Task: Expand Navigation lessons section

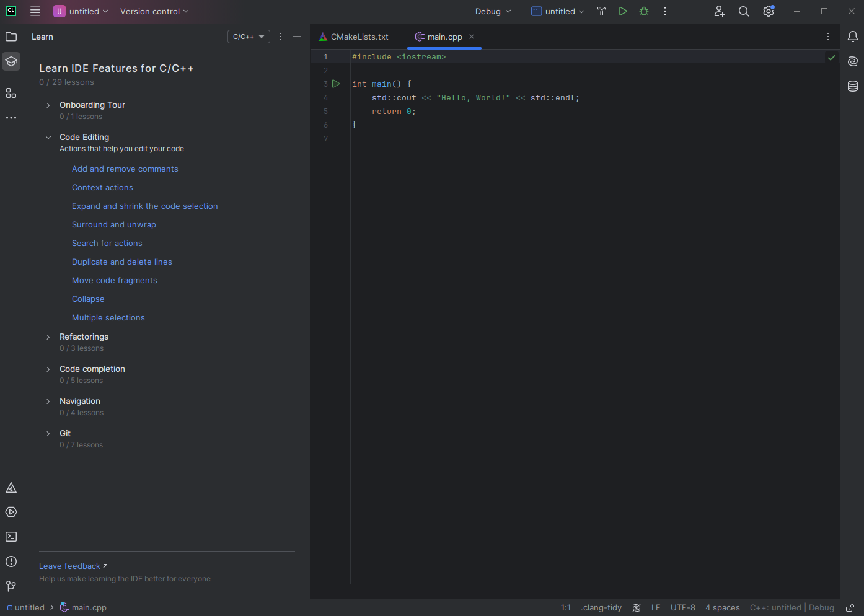Action: point(48,402)
